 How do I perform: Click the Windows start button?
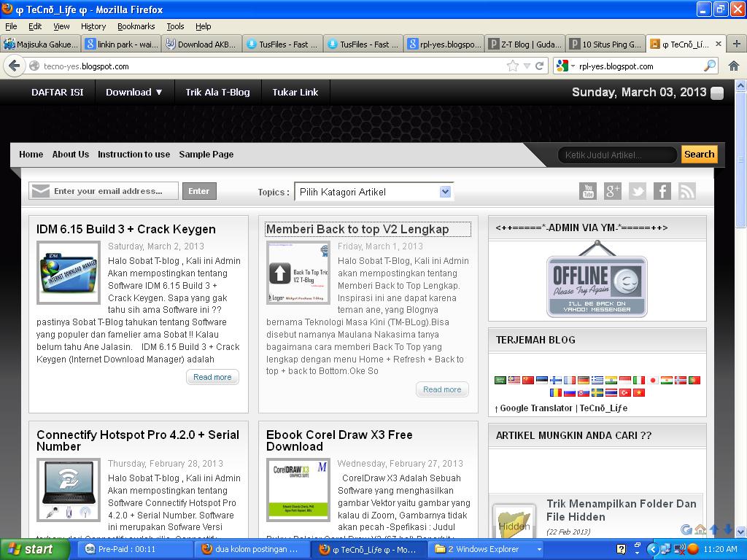34,549
